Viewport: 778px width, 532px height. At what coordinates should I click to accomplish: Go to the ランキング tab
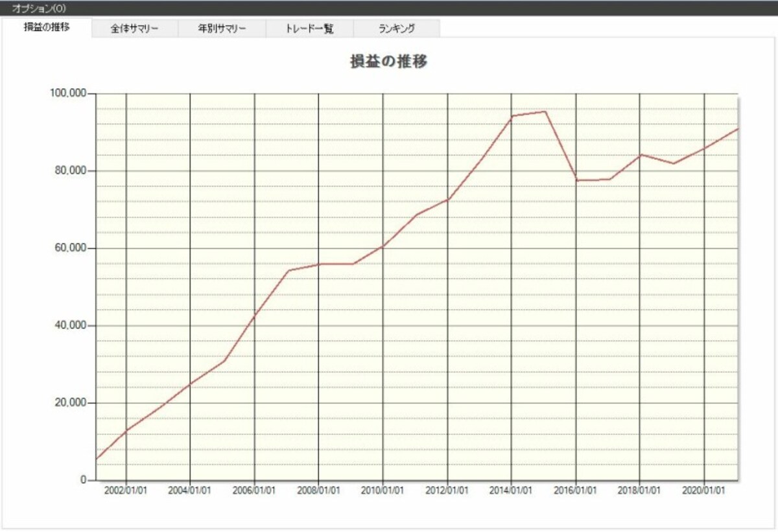397,29
